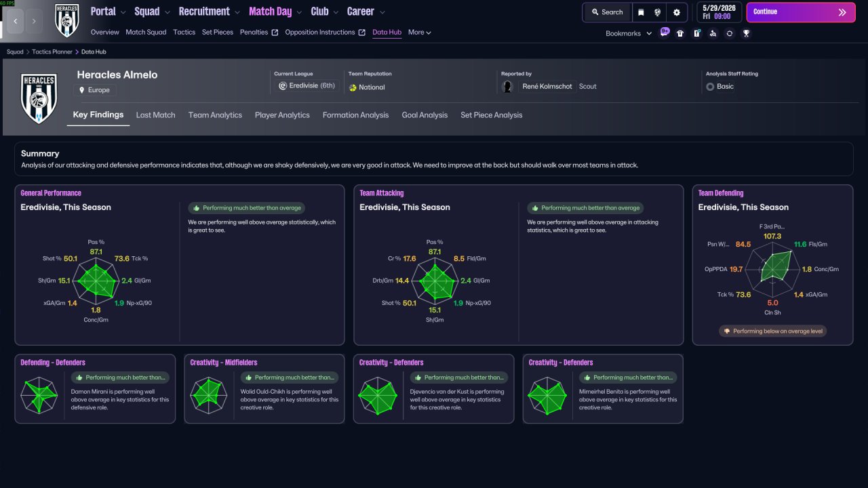Click the Performing below an average level badge
Viewport: 868px width, 488px height.
click(x=772, y=331)
